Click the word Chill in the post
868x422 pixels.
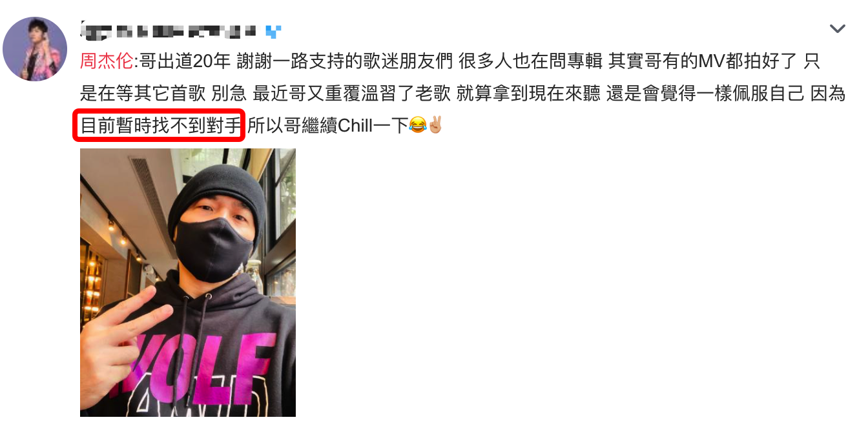(355, 126)
